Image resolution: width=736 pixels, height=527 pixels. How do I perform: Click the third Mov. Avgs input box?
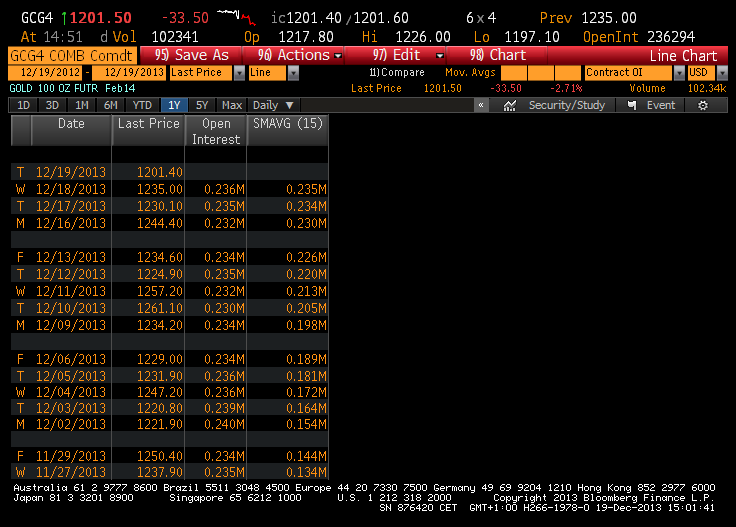pos(568,73)
